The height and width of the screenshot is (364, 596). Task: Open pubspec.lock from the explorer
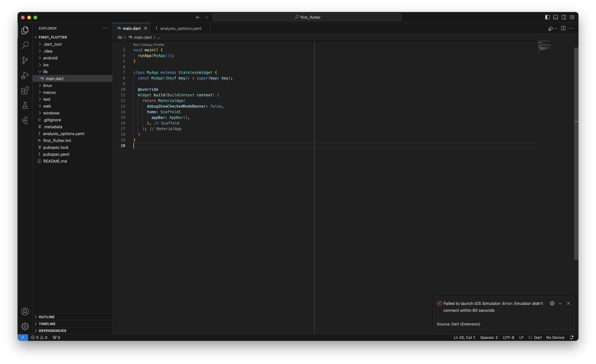[x=73, y=147]
